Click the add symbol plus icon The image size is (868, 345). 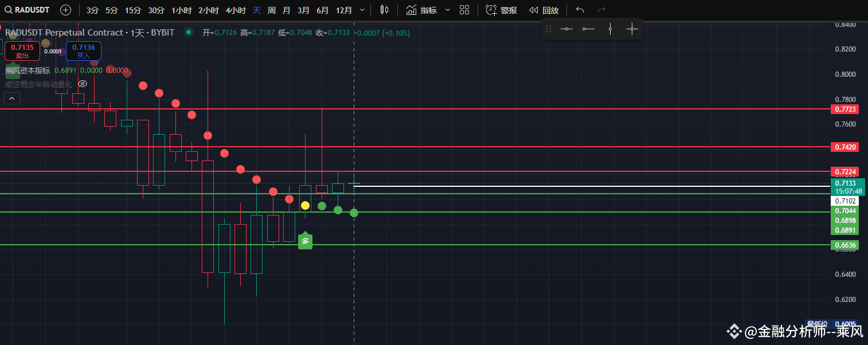click(66, 10)
